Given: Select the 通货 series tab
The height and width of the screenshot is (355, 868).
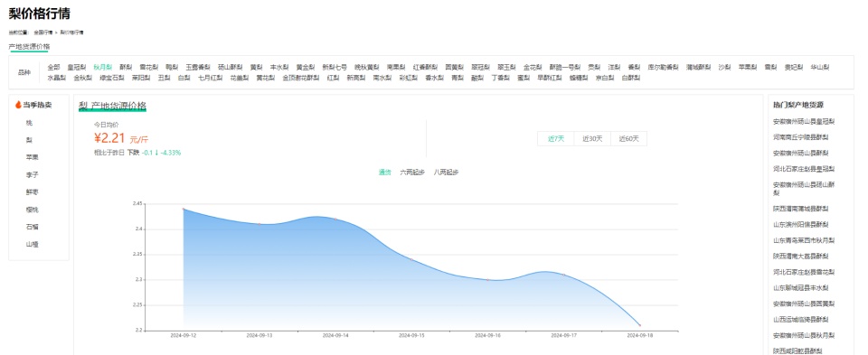Looking at the screenshot, I should point(385,172).
